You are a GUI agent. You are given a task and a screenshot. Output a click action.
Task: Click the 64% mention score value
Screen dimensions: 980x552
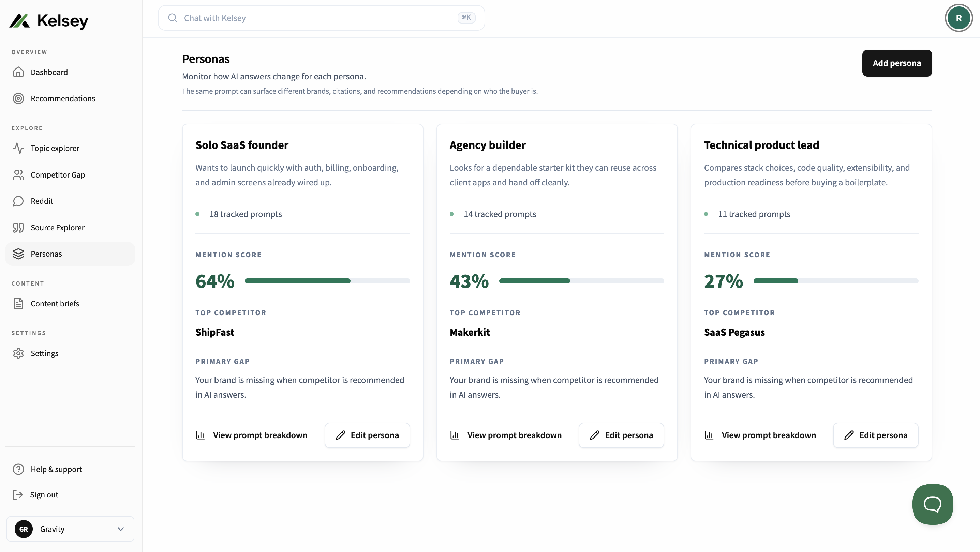[215, 281]
